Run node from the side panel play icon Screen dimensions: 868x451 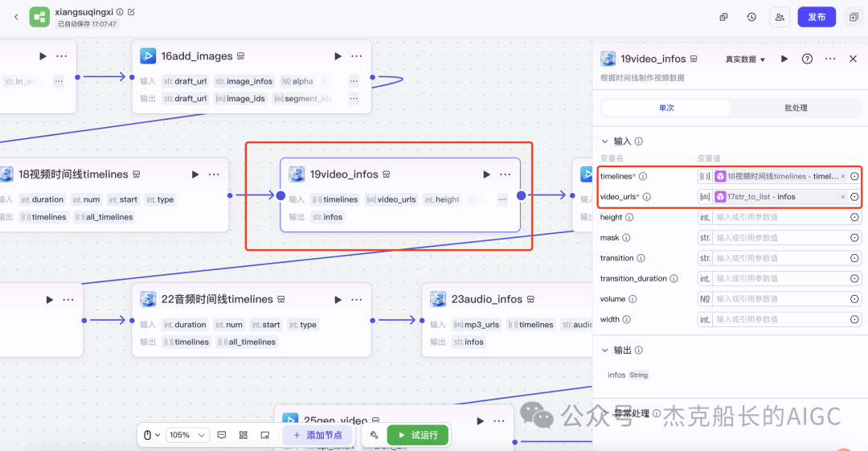pos(784,59)
